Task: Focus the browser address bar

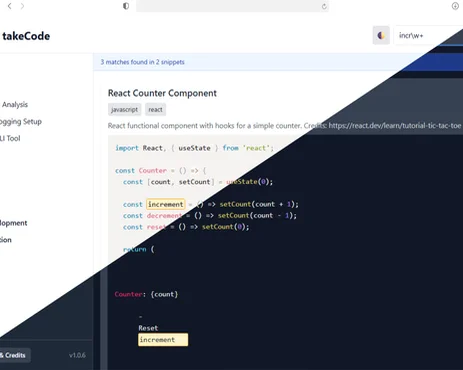Action: [232, 6]
